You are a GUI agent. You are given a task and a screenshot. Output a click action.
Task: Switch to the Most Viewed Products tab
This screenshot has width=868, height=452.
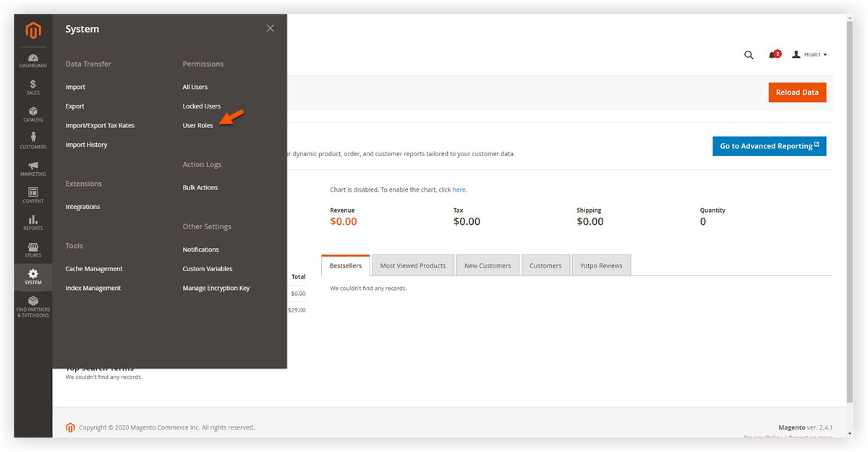(412, 265)
